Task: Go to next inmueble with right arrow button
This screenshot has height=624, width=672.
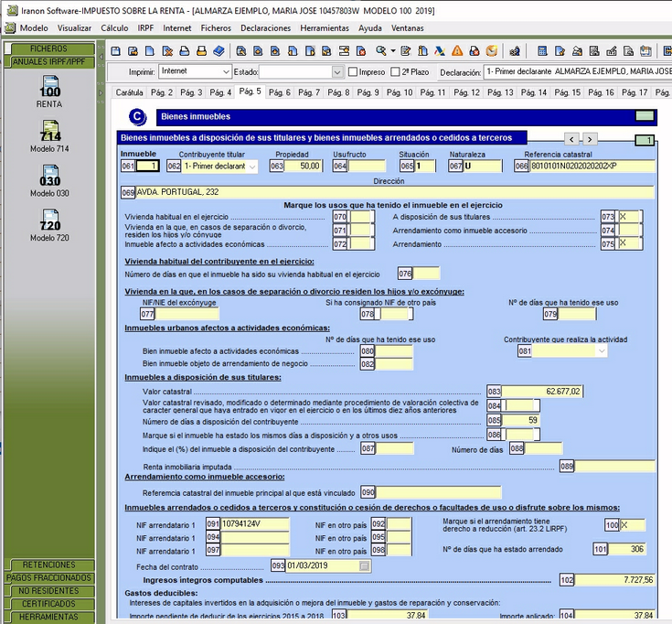Action: pos(590,139)
